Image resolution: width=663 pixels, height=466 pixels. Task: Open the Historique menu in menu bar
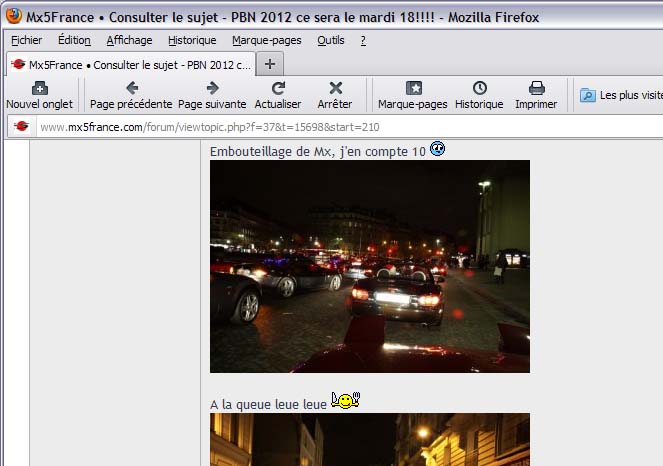pos(192,40)
